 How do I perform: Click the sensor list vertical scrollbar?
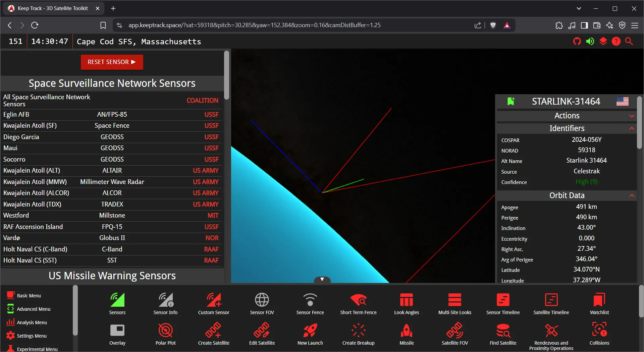pos(226,75)
